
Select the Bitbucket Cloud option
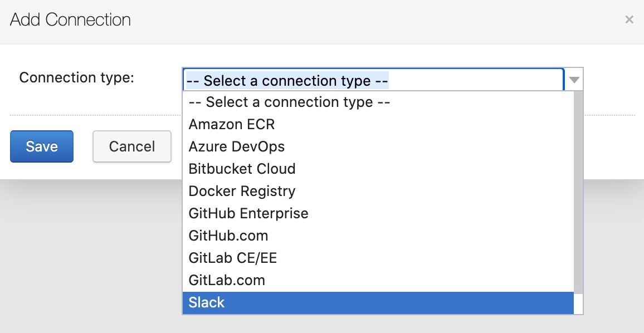pos(378,168)
